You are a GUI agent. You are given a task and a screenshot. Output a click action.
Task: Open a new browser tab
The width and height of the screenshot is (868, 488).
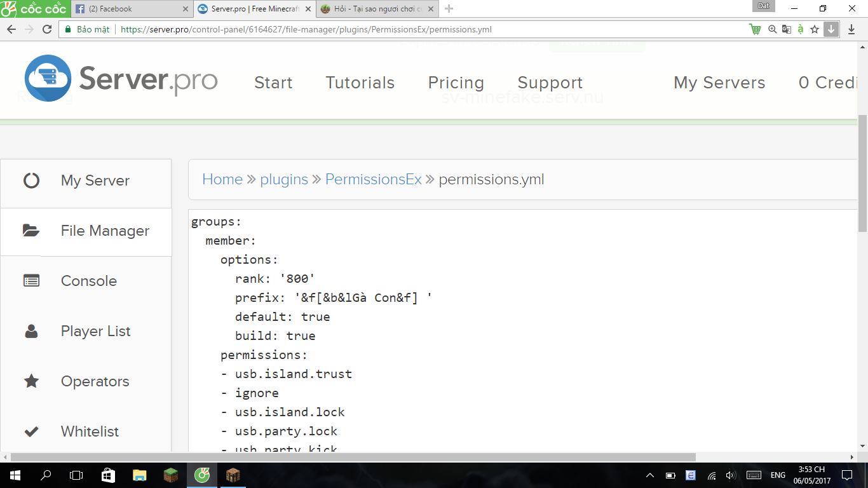point(449,9)
